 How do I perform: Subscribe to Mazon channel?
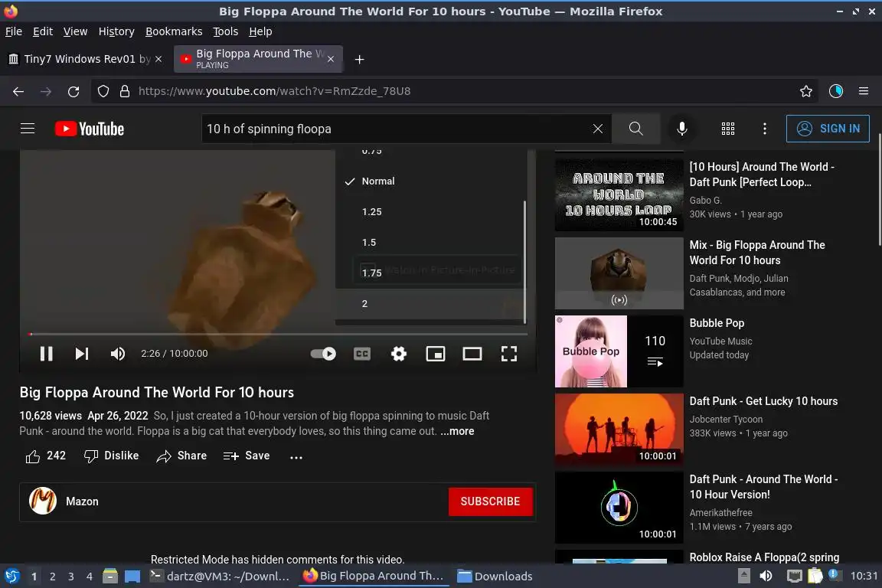[x=491, y=501]
